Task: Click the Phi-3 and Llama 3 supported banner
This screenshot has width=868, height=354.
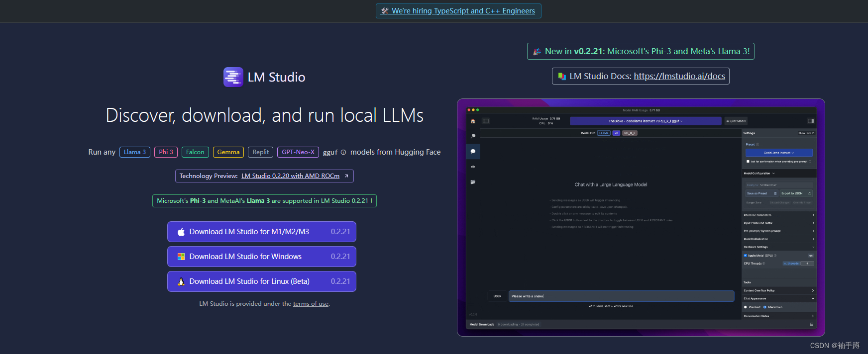Action: tap(264, 201)
